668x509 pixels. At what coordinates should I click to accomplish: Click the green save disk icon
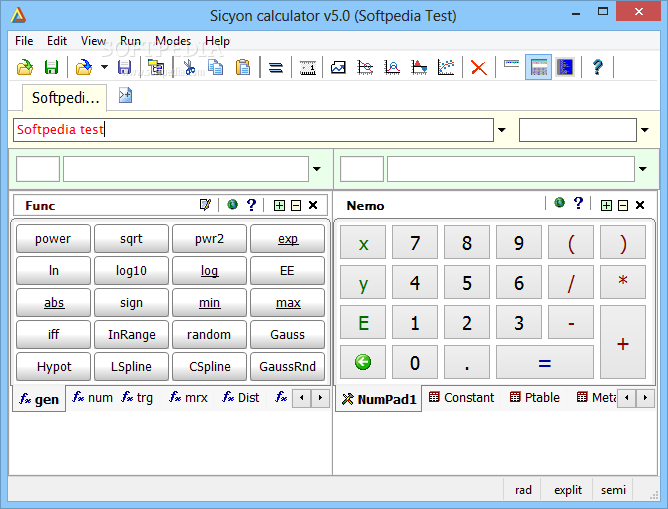coord(52,67)
